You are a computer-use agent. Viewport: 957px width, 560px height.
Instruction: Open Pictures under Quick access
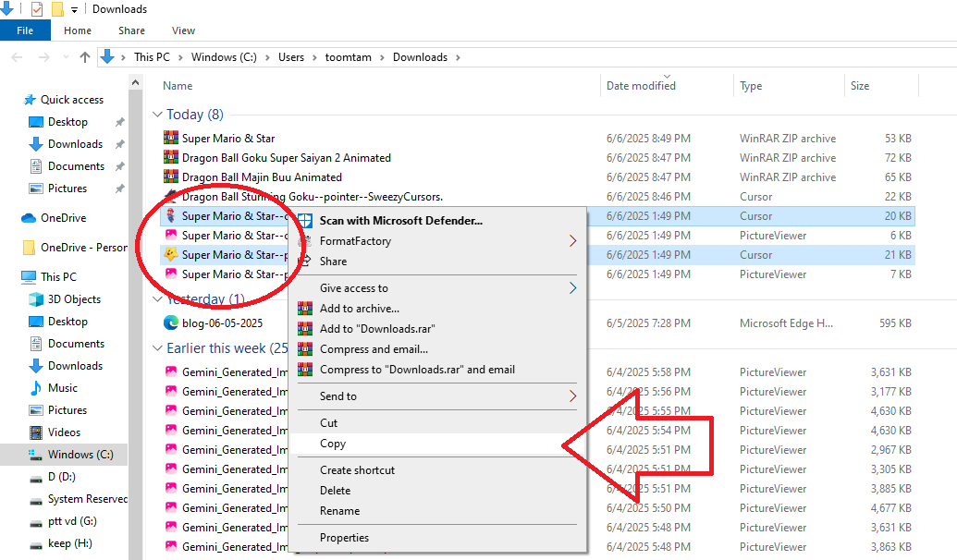(x=67, y=189)
